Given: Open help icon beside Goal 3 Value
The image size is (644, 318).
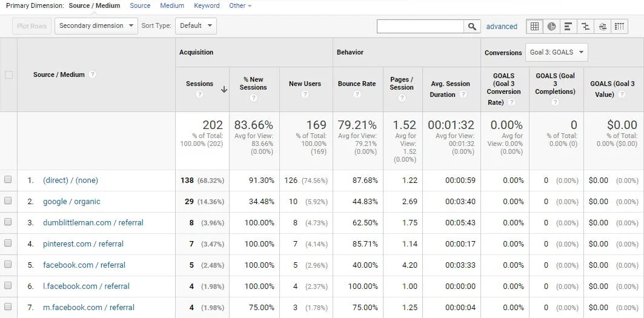Looking at the screenshot, I should [622, 94].
